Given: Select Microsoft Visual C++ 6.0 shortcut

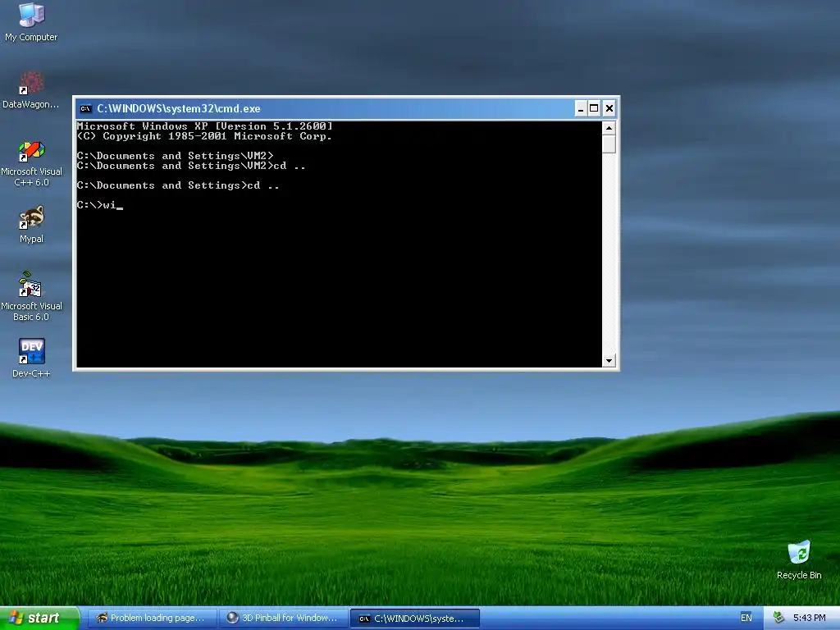Looking at the screenshot, I should click(32, 163).
